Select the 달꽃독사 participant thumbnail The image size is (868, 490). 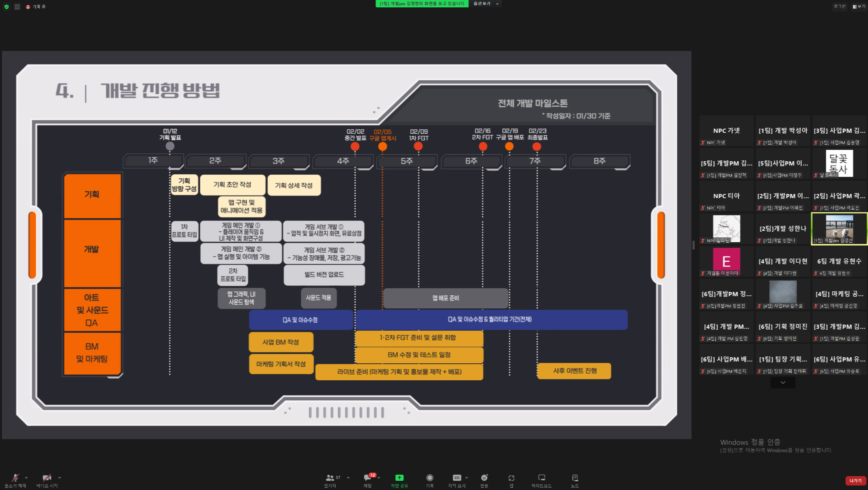click(839, 163)
